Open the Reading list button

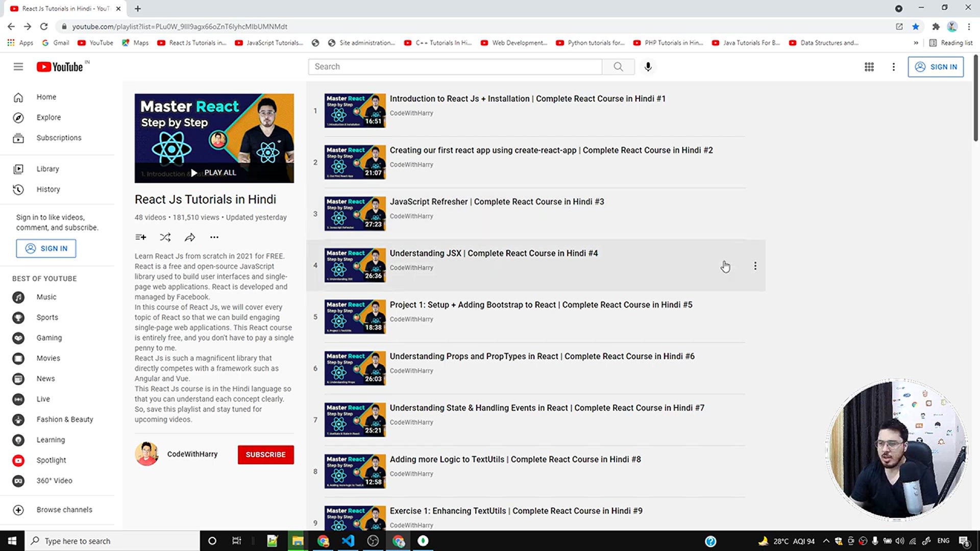[951, 43]
